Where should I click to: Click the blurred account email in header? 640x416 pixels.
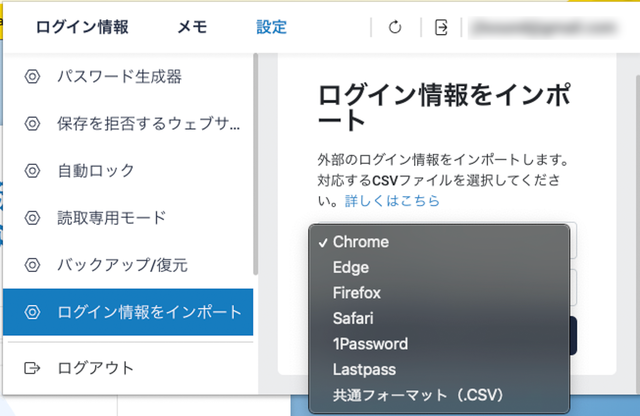click(x=543, y=28)
